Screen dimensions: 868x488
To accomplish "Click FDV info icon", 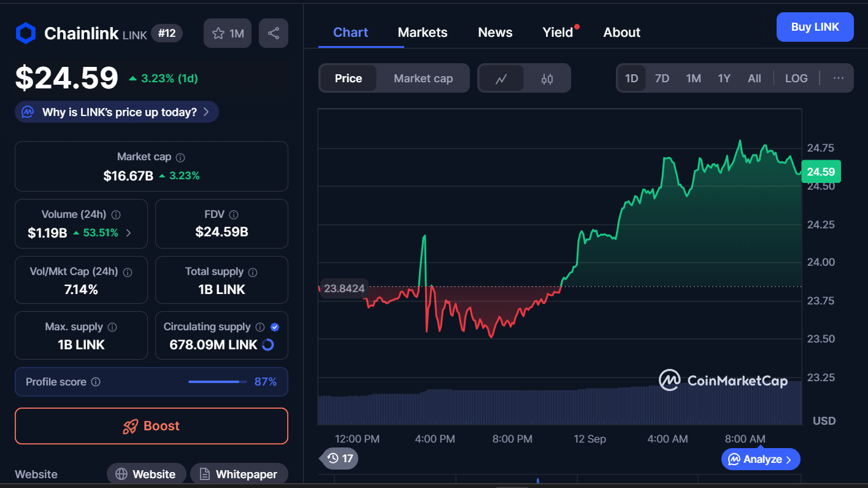I will [233, 215].
